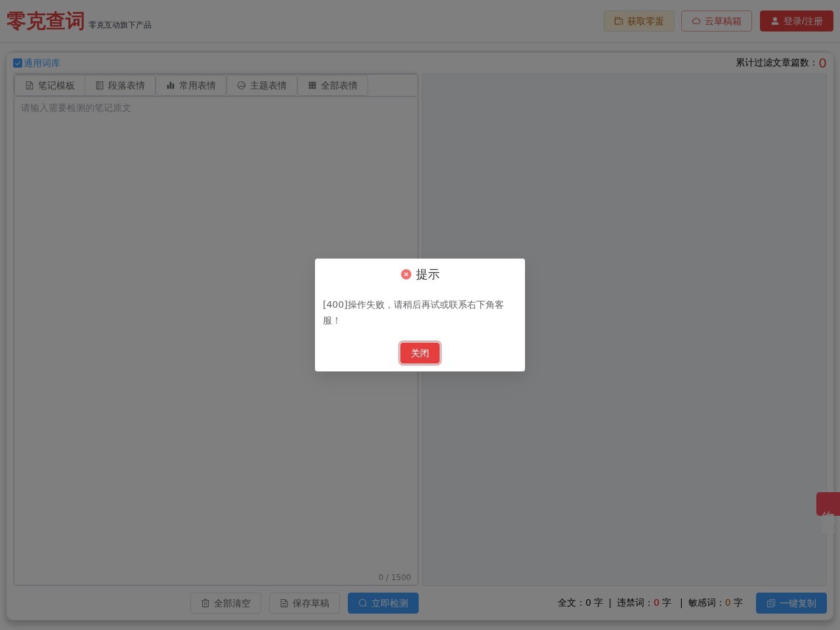
Task: Click the magnifier icon on 立即检测 button
Action: [x=362, y=603]
